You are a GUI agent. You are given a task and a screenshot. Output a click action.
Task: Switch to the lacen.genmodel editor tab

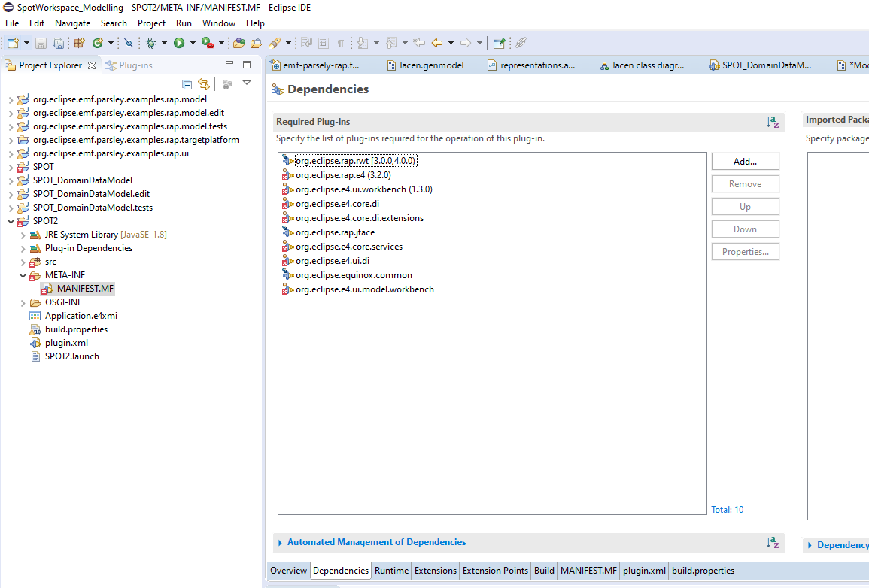click(x=425, y=65)
